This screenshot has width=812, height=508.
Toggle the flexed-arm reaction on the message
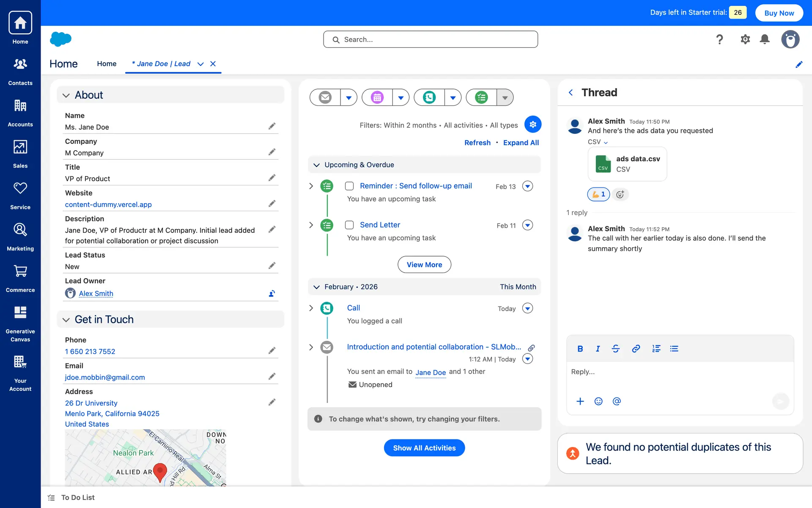598,194
